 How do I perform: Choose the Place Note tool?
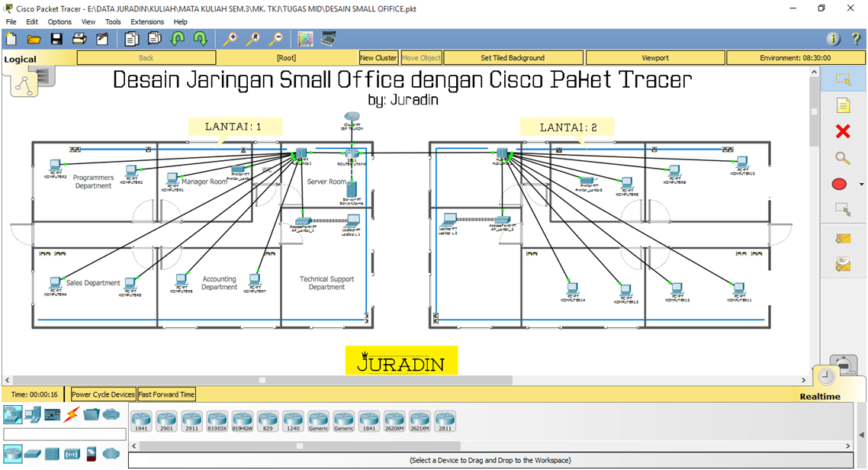843,105
